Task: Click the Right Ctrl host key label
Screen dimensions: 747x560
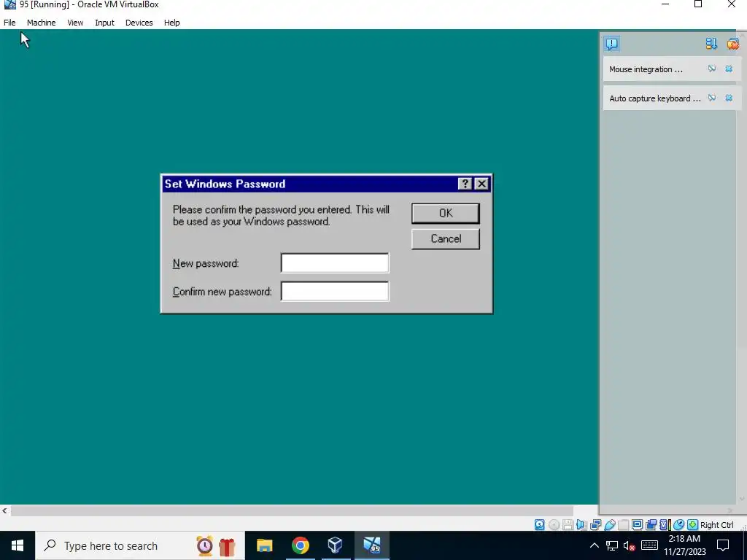Action: click(717, 525)
